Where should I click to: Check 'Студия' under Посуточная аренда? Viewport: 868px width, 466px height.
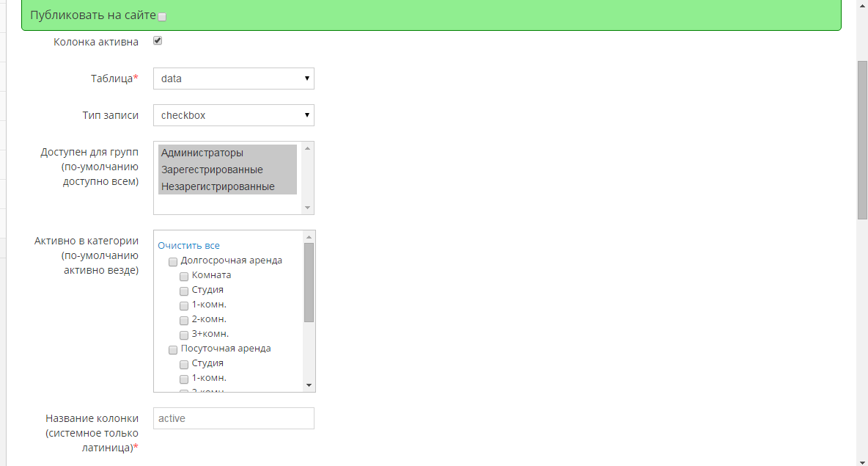point(184,365)
